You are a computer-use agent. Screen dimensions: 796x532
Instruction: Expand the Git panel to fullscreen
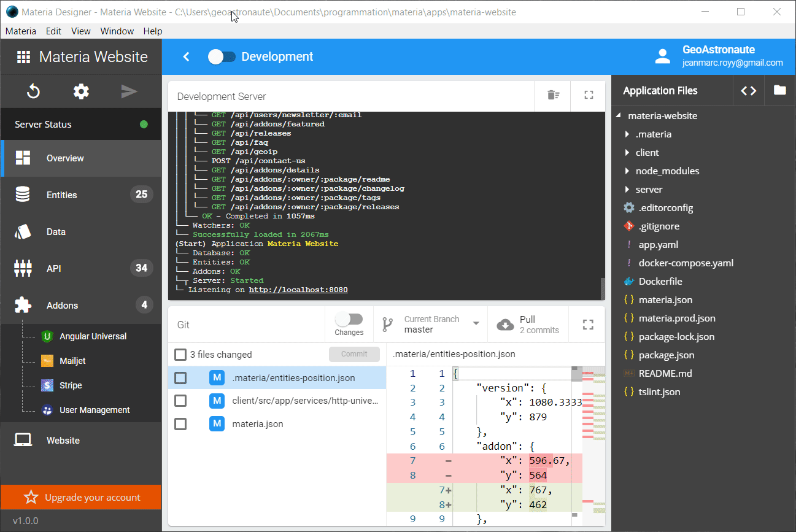pyautogui.click(x=588, y=325)
